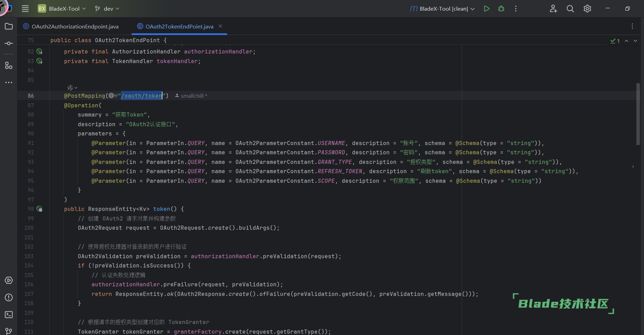Click the gutter bean icon on line 83
Screen dimensions: 644x335
point(39,61)
